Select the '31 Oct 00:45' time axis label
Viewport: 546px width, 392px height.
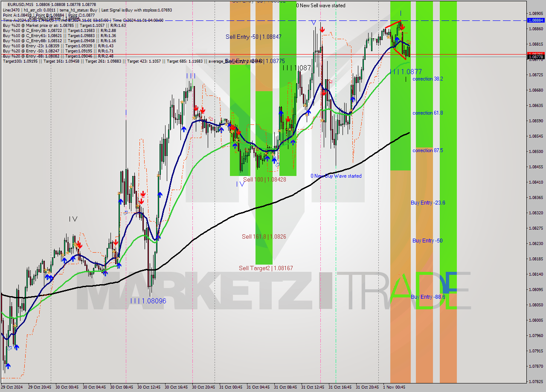click(230, 387)
